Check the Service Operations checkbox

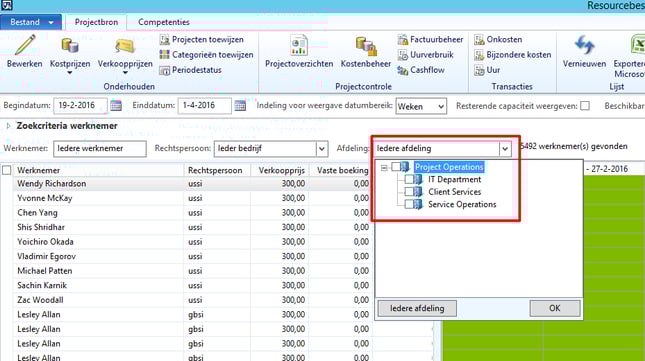coord(409,204)
